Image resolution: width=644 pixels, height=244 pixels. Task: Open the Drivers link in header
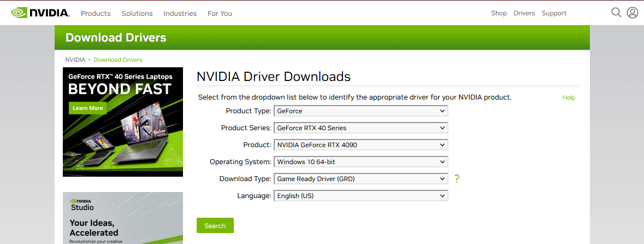tap(524, 13)
